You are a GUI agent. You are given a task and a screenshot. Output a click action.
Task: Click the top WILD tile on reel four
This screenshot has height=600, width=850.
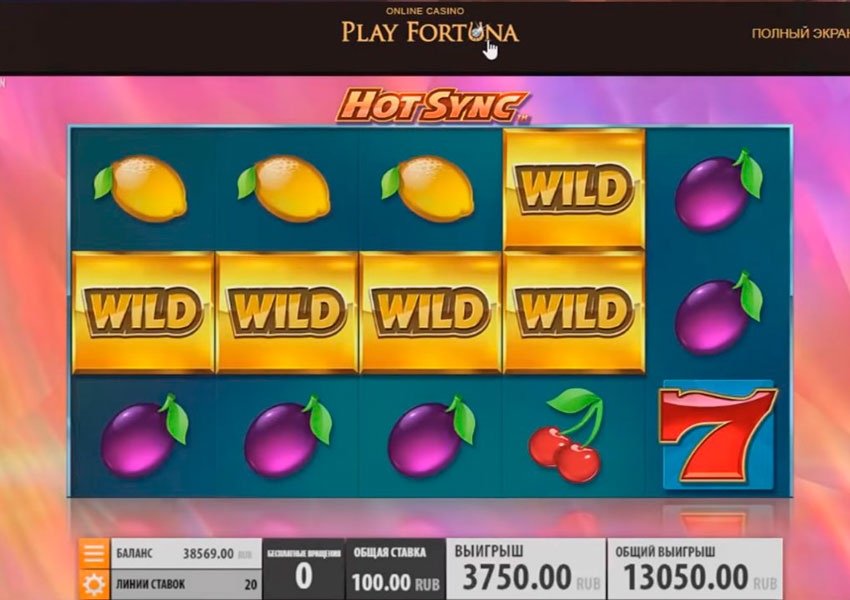(x=574, y=189)
